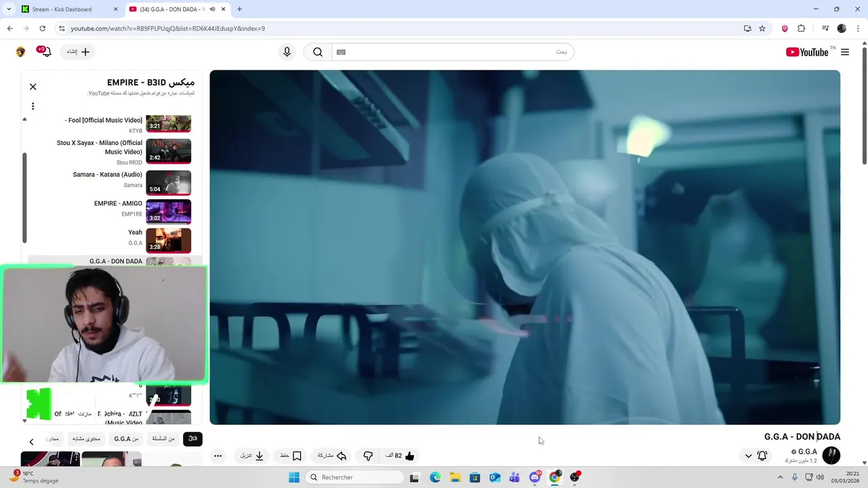
Task: Open Microsoft Edge from the taskbar
Action: click(435, 477)
